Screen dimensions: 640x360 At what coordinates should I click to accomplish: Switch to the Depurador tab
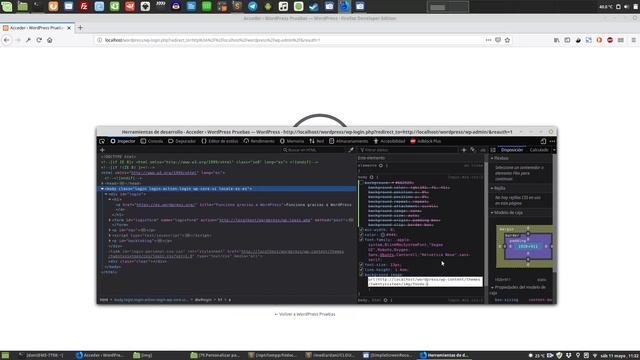click(x=182, y=141)
